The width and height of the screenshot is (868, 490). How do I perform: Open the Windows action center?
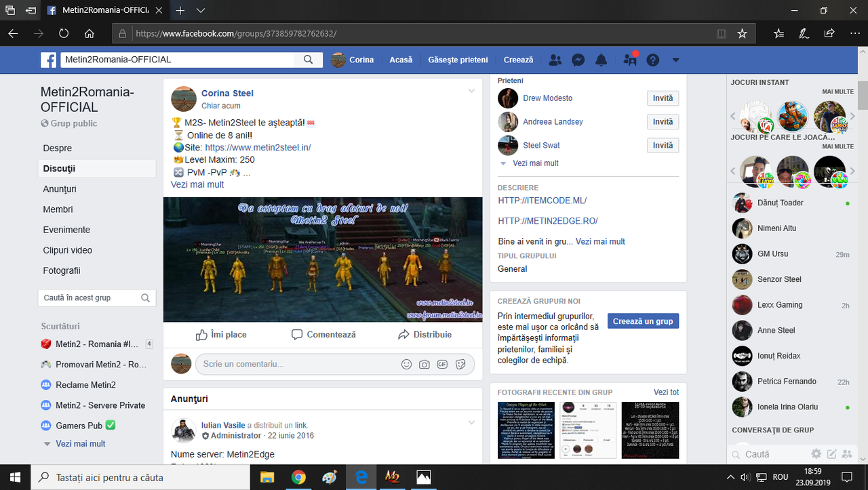click(x=846, y=477)
